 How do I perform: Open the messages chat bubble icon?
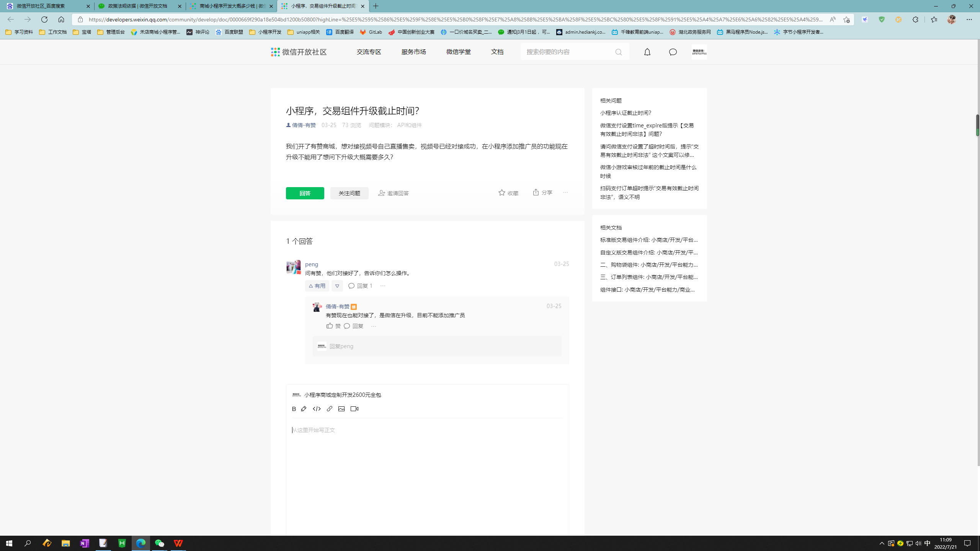click(673, 52)
